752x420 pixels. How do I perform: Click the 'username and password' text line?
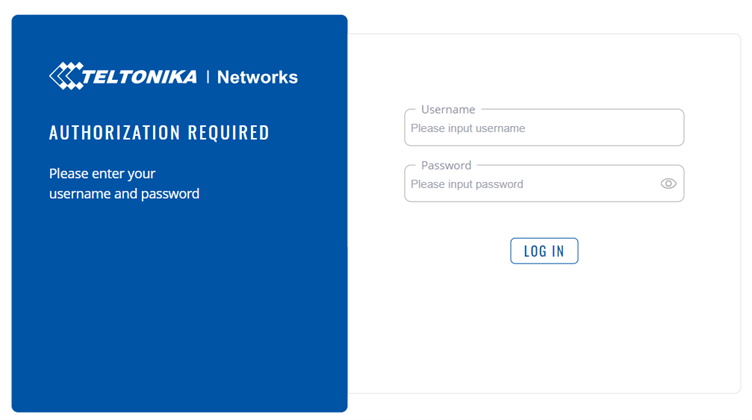[124, 194]
